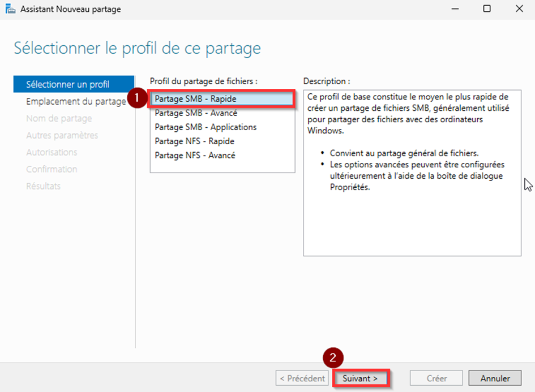Click the red numbered badge 1
This screenshot has height=392, width=535.
[135, 98]
